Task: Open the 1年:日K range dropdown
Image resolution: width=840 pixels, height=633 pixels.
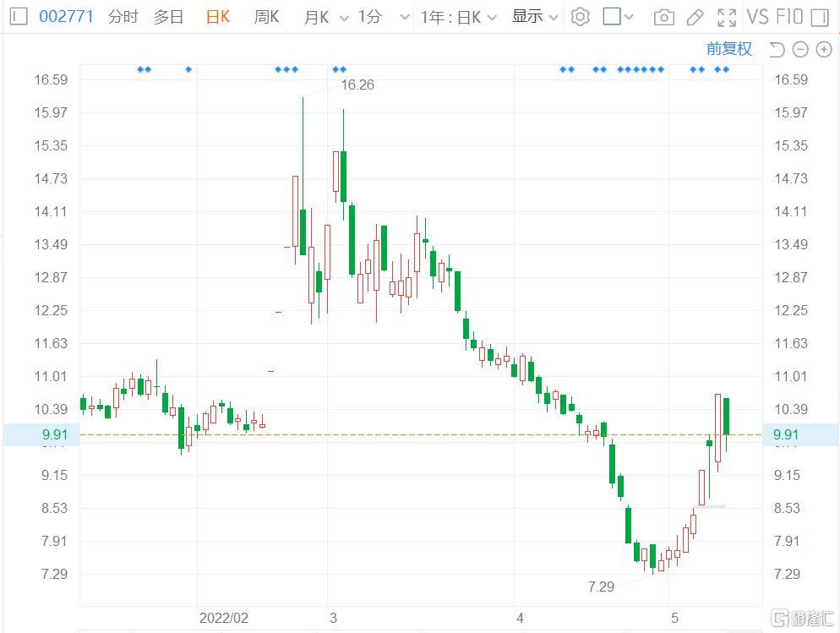Action: pos(459,17)
